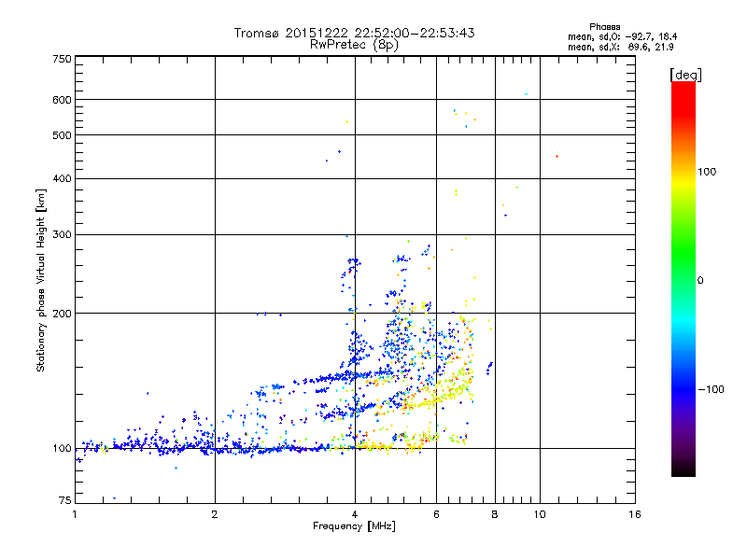Click the colorbar '0' tick label
Viewport: 747px width, 560px height.
[x=700, y=281]
